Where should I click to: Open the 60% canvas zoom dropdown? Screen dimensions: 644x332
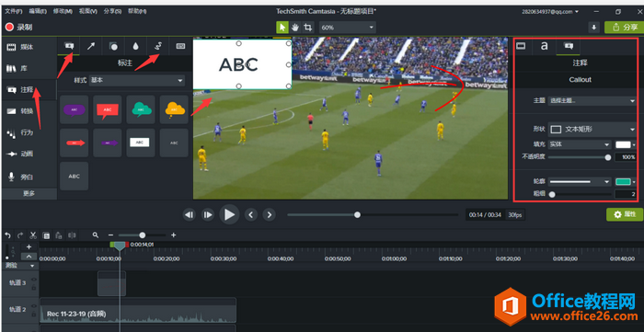coord(348,28)
